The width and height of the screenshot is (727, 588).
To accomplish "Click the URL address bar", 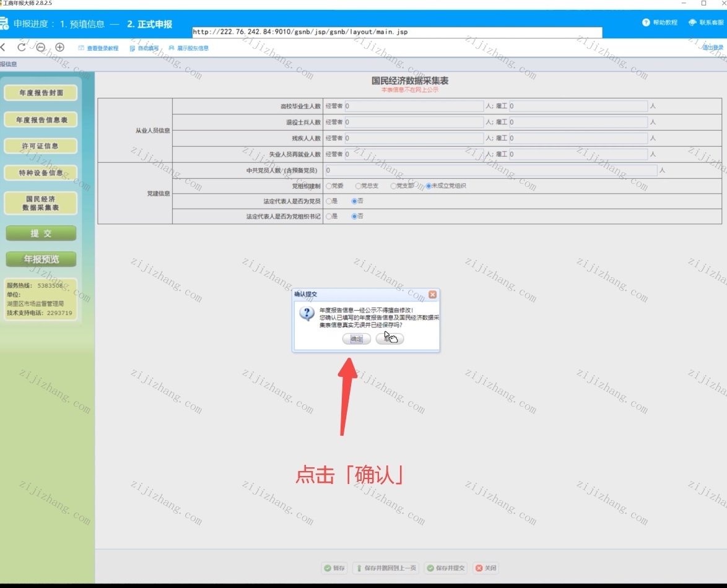I will point(397,32).
